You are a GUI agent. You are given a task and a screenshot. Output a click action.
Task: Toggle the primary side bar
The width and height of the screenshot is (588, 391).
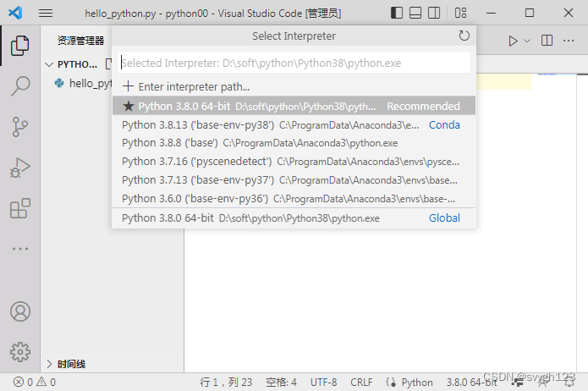(x=397, y=13)
